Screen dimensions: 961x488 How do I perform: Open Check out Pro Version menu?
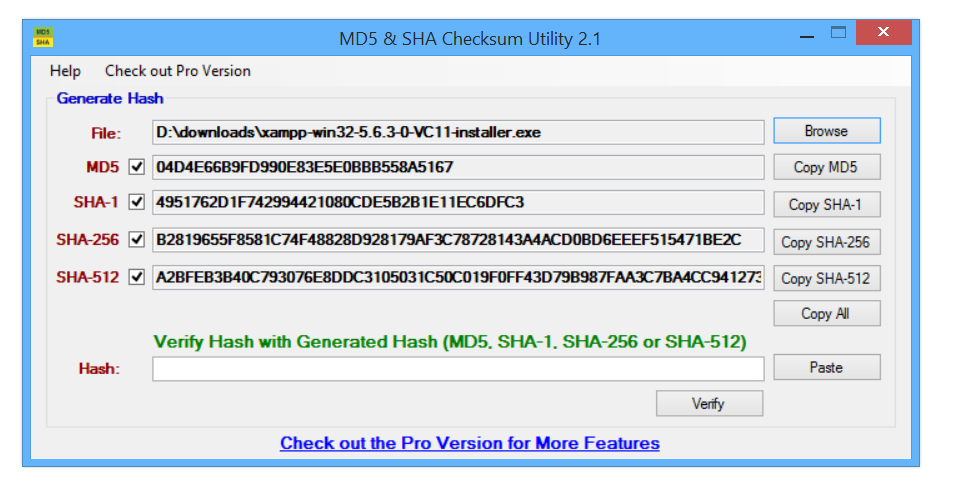178,71
